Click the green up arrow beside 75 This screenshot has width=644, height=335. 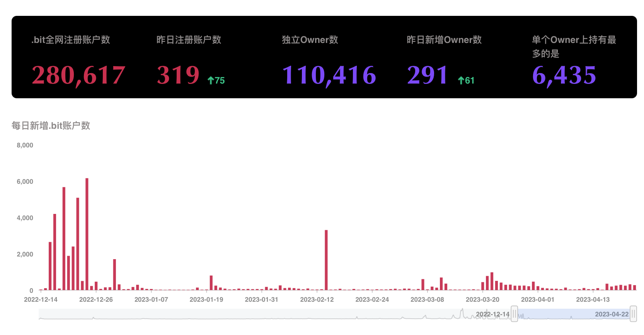[x=211, y=80]
